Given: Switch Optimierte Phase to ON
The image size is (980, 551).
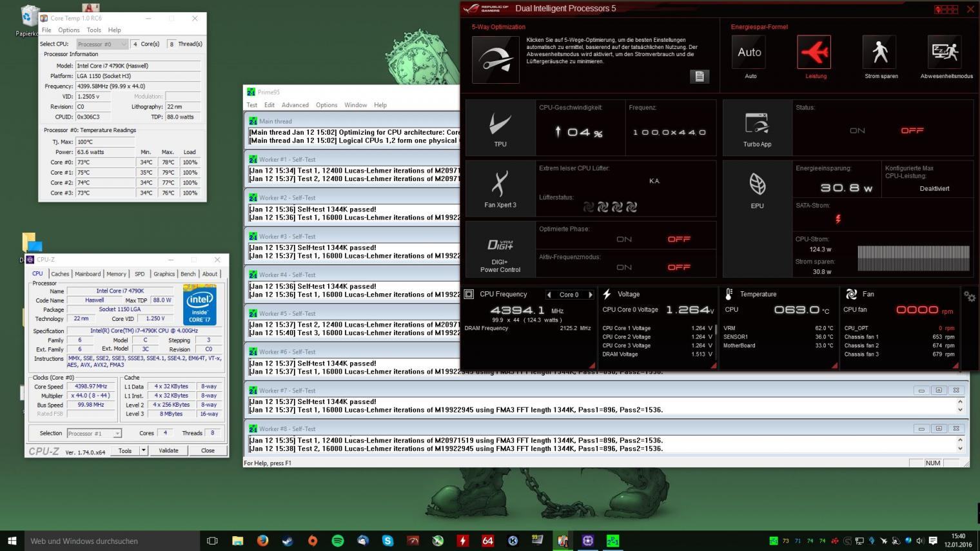Looking at the screenshot, I should [x=623, y=239].
